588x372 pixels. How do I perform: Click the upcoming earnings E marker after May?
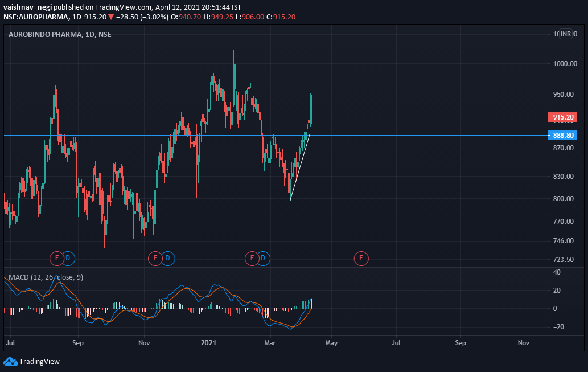pos(361,258)
